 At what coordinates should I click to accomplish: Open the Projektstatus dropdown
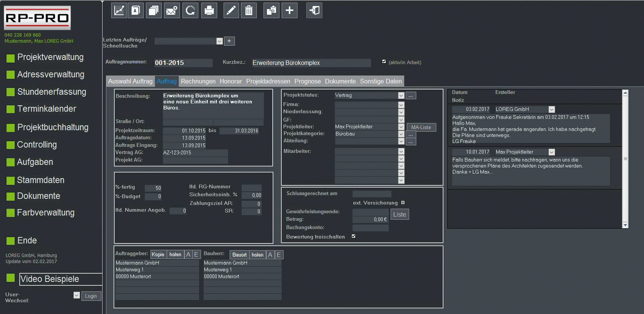click(401, 95)
